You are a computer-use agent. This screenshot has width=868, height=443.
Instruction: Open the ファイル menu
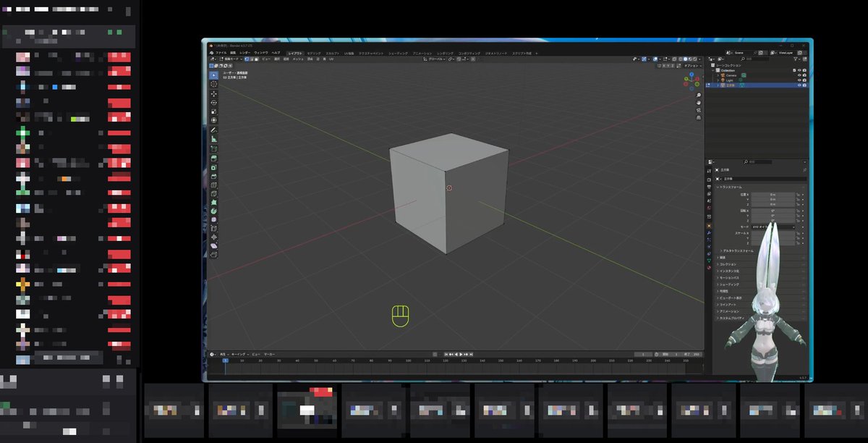[221, 53]
